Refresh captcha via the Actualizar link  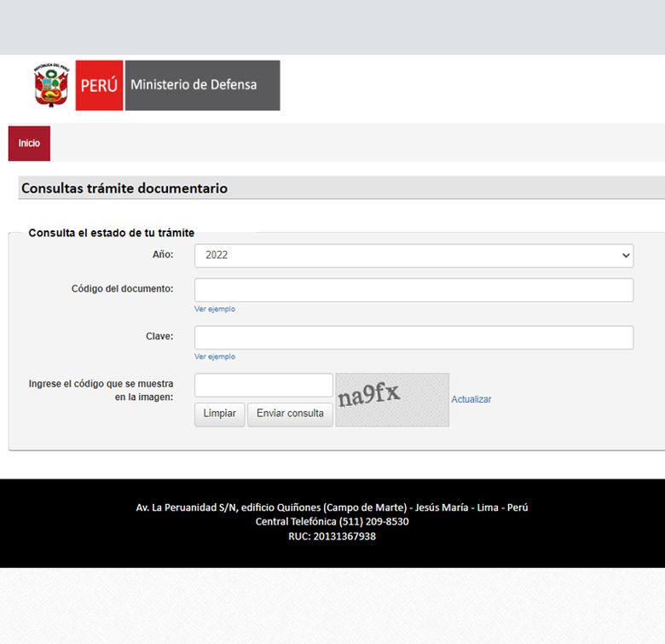[471, 399]
